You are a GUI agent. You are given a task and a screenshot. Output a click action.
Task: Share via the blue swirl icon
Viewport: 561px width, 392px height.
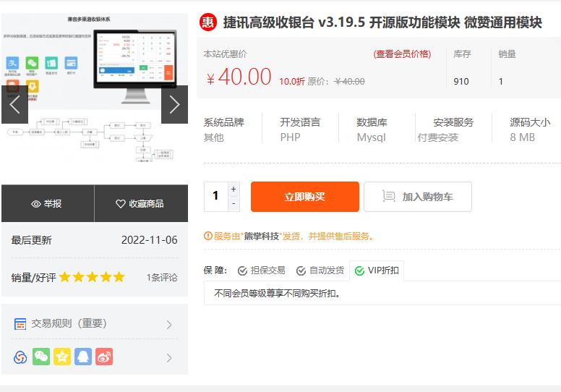20,357
